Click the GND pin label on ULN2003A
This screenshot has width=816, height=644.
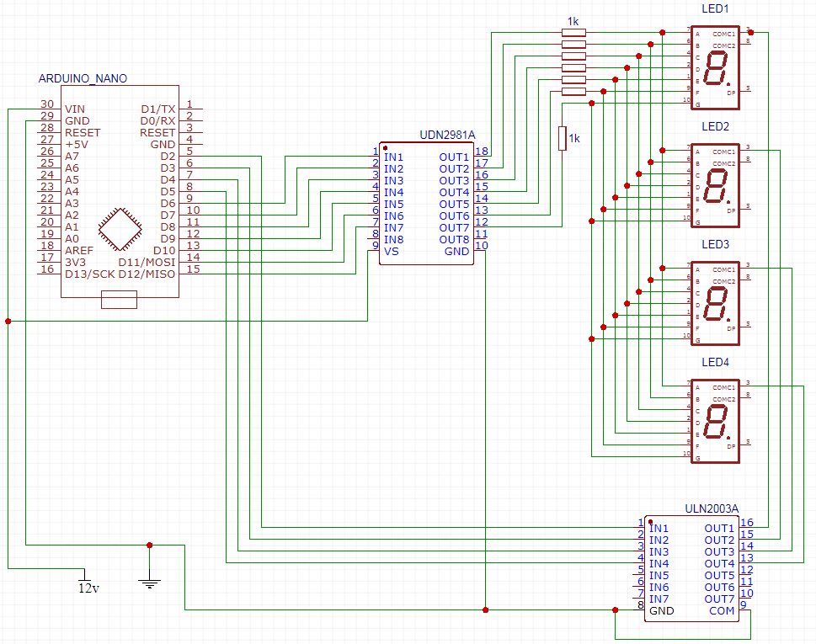coord(661,611)
